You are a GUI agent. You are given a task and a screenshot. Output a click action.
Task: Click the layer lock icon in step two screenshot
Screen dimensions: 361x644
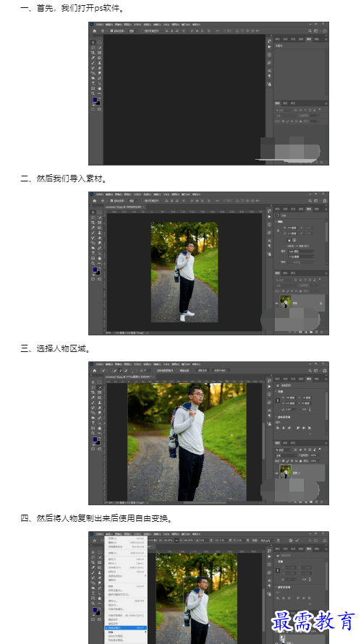320,303
